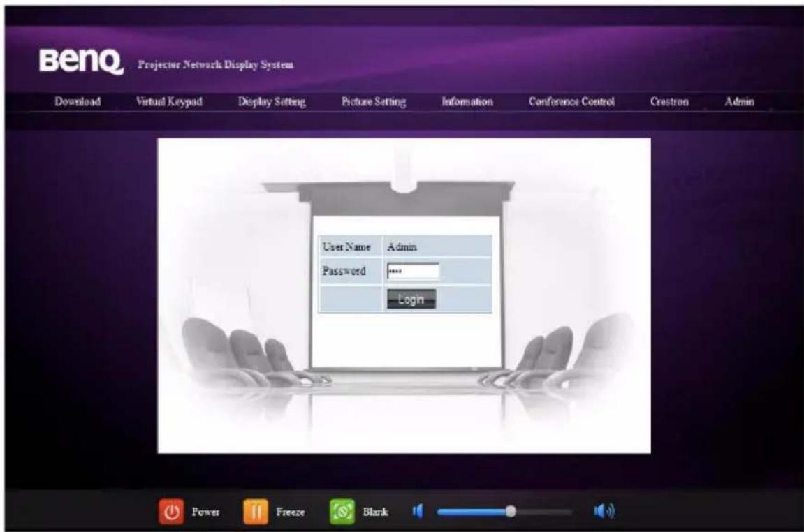
Task: Open the Virtual Keypad page
Action: (x=169, y=101)
